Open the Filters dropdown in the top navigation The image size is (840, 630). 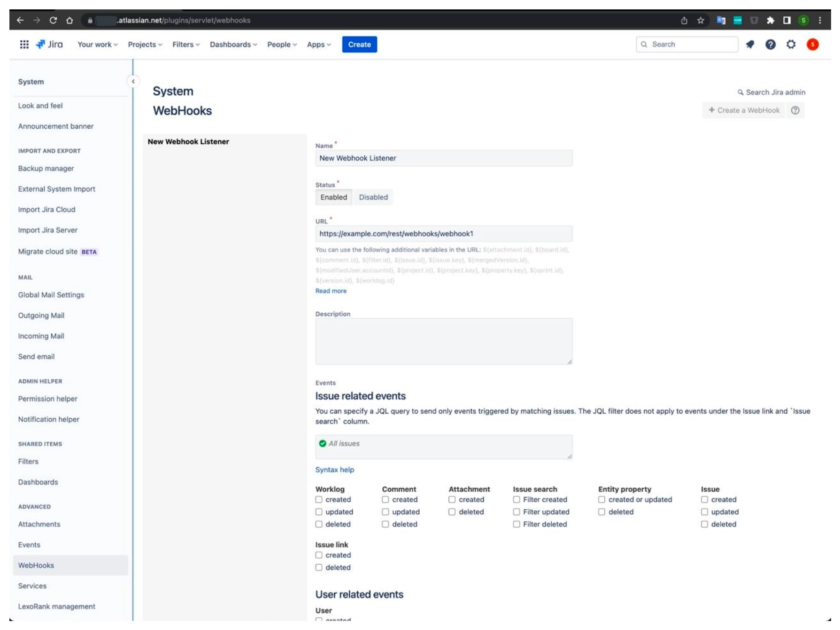coord(185,44)
